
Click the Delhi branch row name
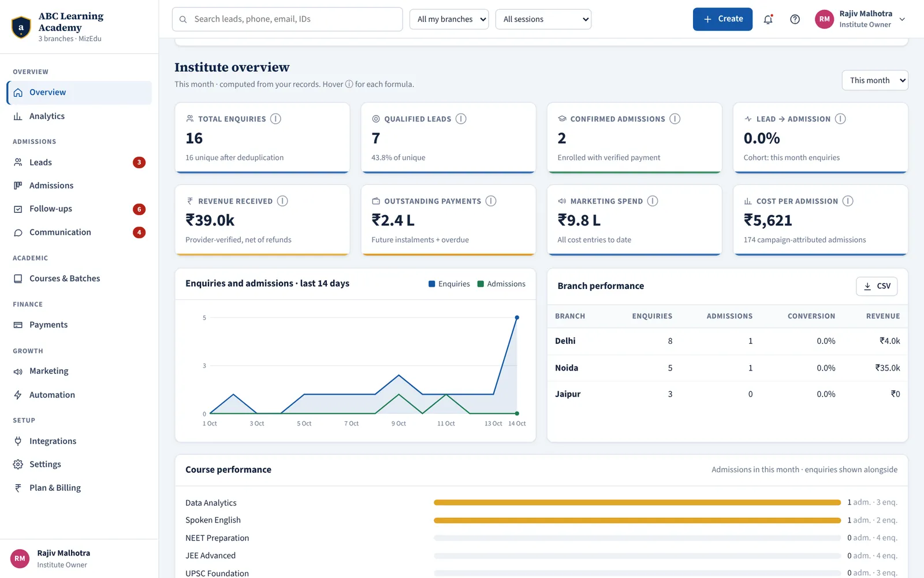(565, 341)
